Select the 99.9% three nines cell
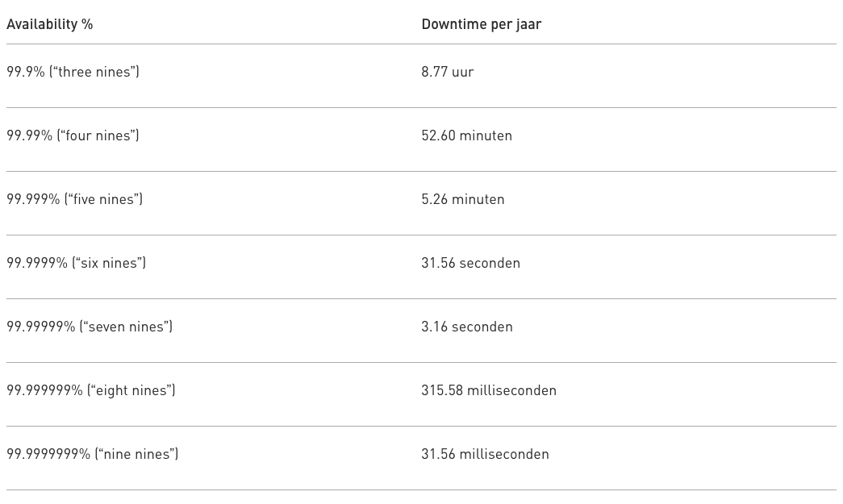Viewport: 843px width, 504px height. point(73,72)
